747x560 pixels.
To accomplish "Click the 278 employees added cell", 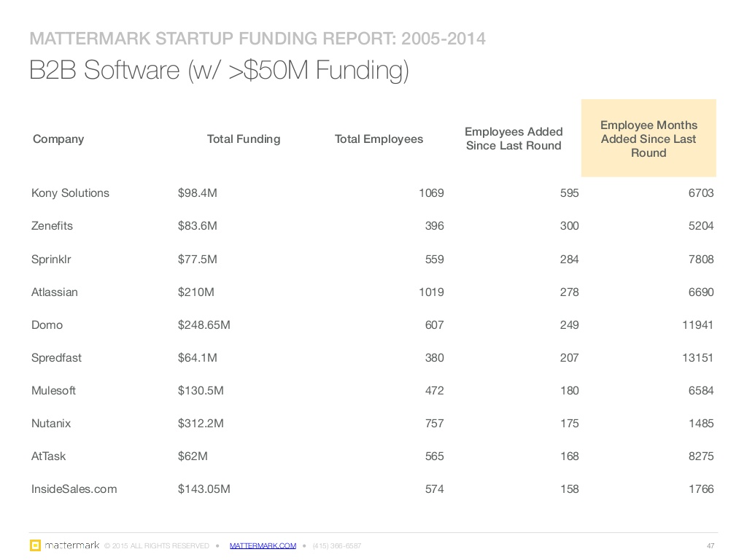I will tap(569, 292).
